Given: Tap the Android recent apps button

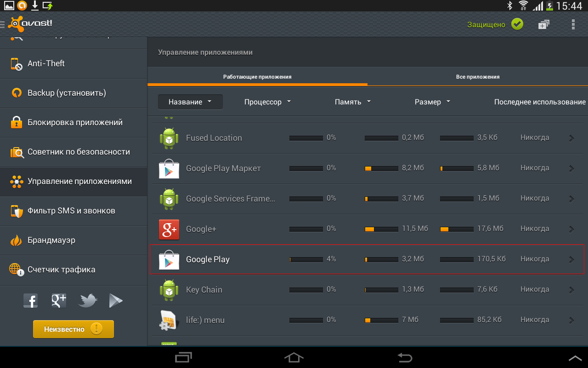Looking at the screenshot, I should (184, 357).
